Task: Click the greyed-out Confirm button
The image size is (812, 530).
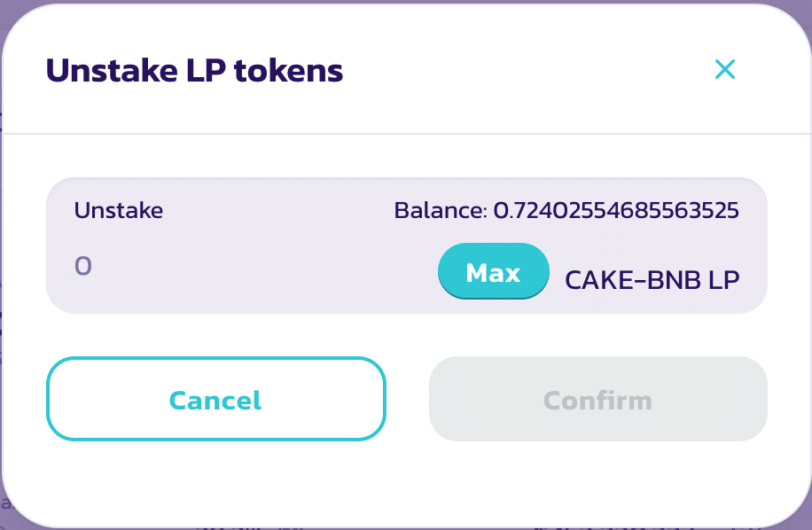Action: coord(597,400)
